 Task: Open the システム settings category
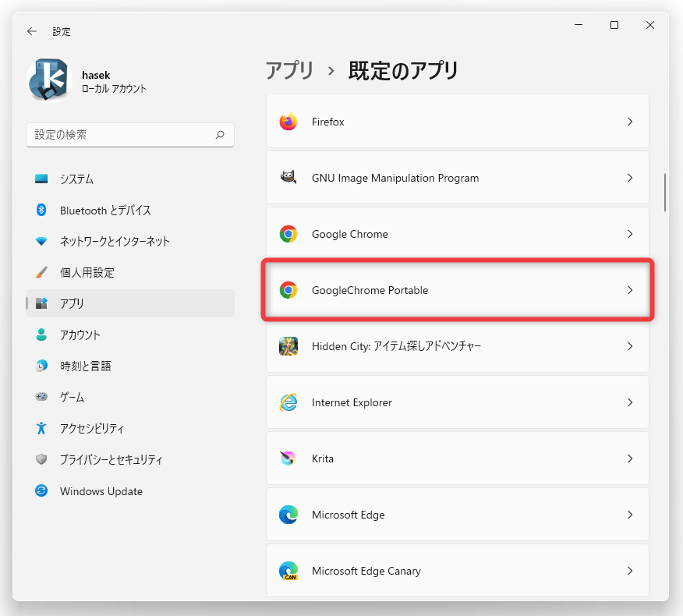tap(130, 179)
